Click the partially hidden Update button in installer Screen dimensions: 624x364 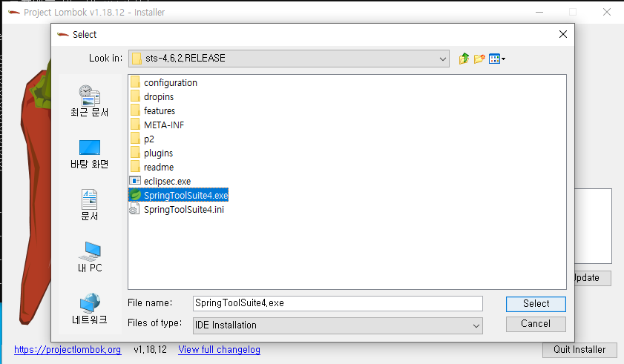click(x=593, y=278)
